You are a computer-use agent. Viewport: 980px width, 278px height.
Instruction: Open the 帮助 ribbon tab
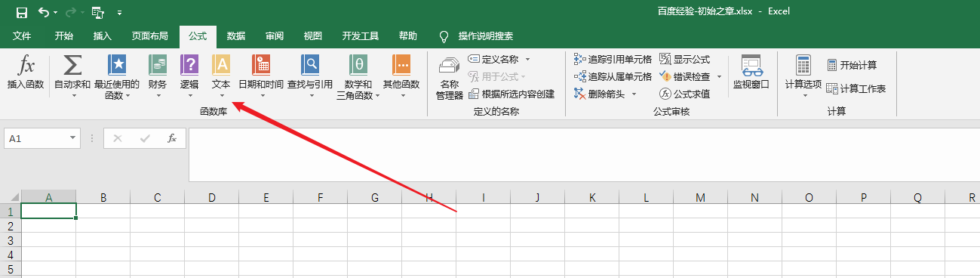pyautogui.click(x=408, y=36)
